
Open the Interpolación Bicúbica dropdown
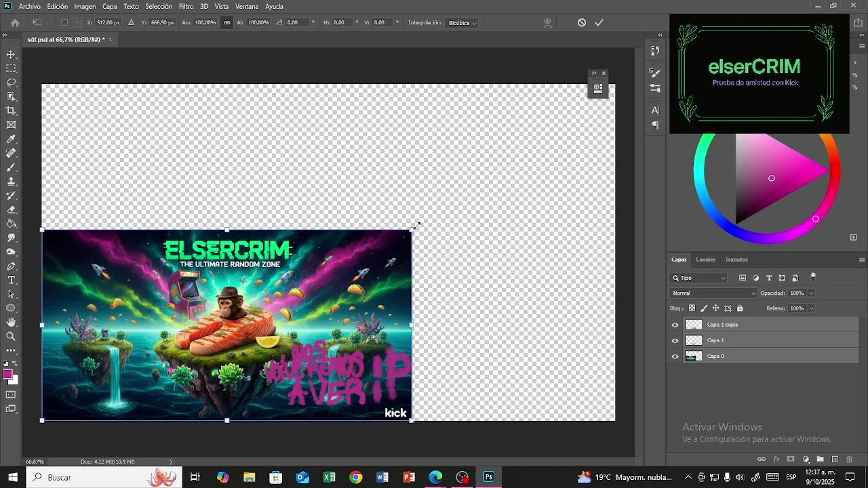[x=462, y=22]
